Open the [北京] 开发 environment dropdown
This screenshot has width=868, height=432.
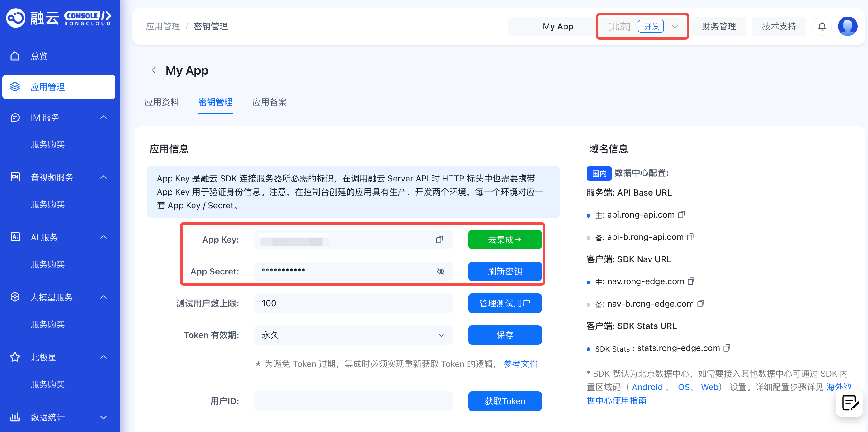(x=642, y=26)
